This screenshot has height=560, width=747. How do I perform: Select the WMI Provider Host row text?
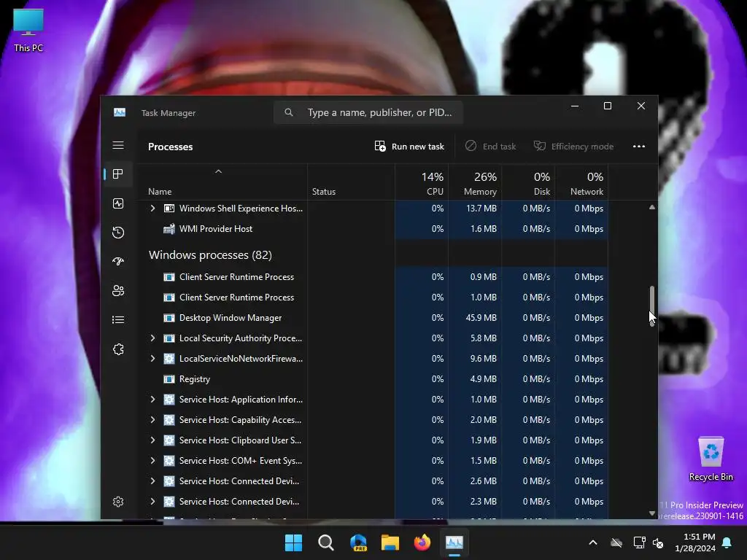pyautogui.click(x=216, y=229)
